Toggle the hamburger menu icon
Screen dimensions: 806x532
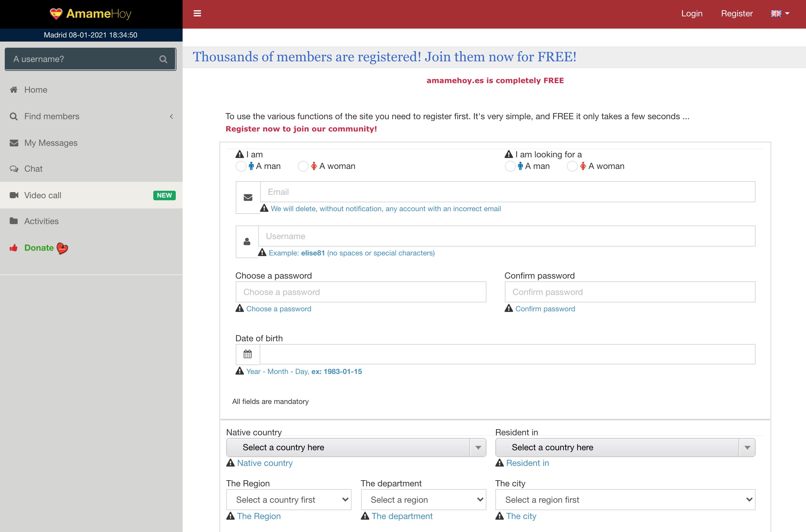197,14
